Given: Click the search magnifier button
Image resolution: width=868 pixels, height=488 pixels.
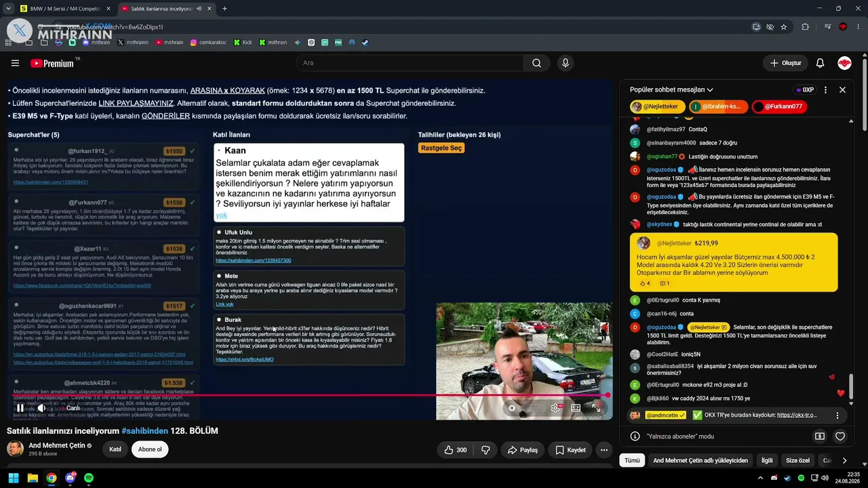Looking at the screenshot, I should (x=536, y=63).
